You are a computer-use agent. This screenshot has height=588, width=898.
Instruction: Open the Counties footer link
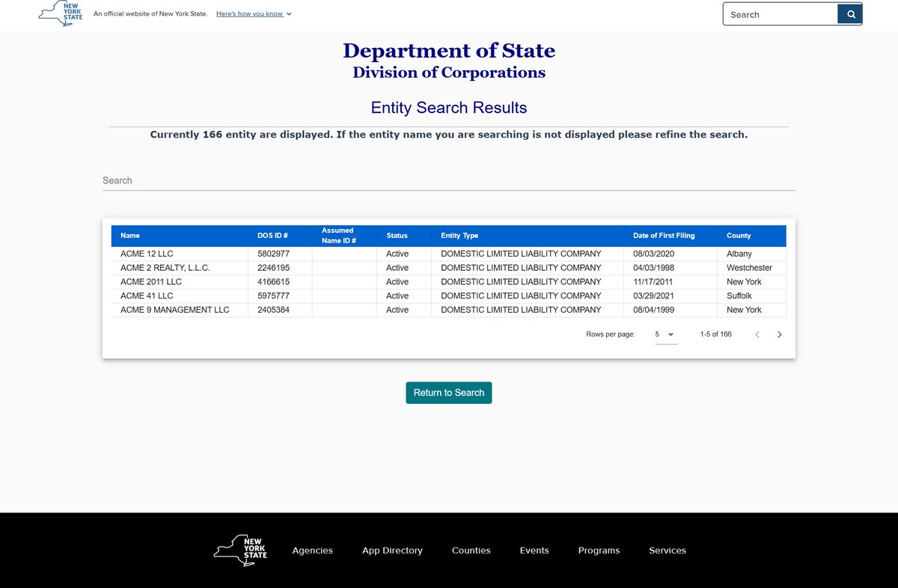tap(471, 551)
